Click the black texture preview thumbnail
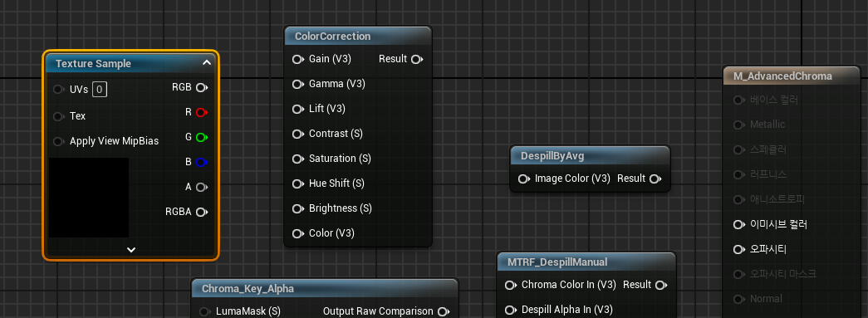The width and height of the screenshot is (868, 318). 89,198
